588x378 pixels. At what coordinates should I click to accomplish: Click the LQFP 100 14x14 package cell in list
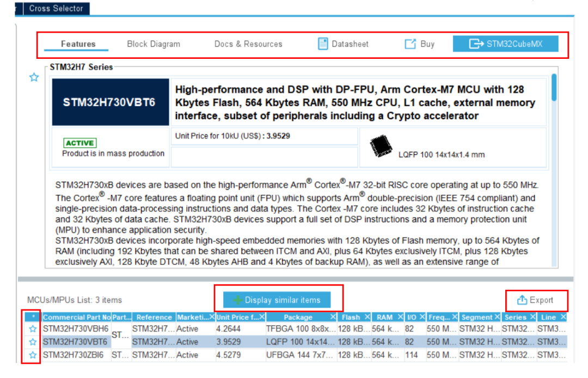301,342
